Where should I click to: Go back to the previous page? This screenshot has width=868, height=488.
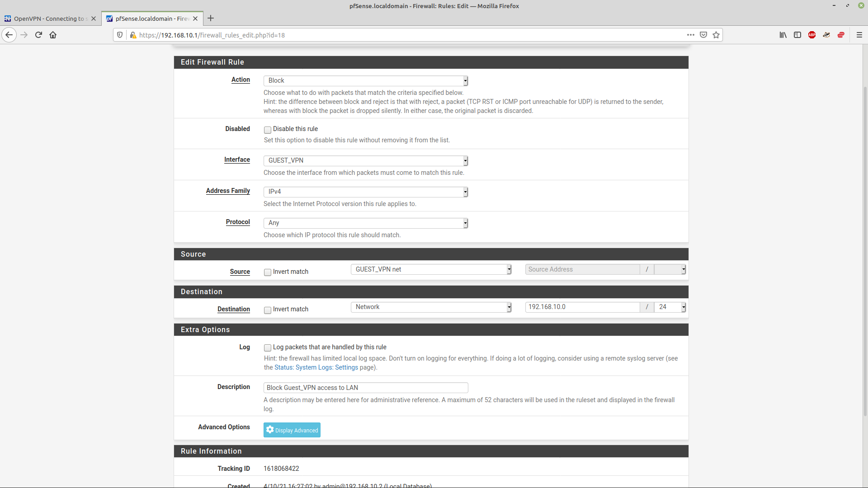click(9, 35)
